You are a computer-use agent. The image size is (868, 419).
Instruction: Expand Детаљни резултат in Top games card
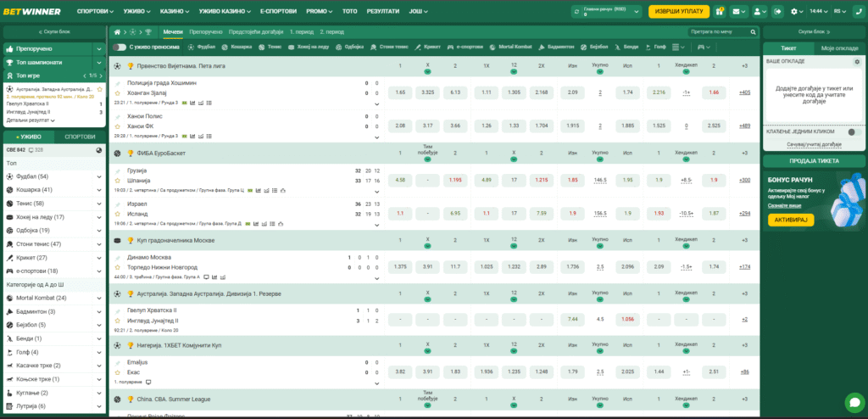tap(31, 120)
